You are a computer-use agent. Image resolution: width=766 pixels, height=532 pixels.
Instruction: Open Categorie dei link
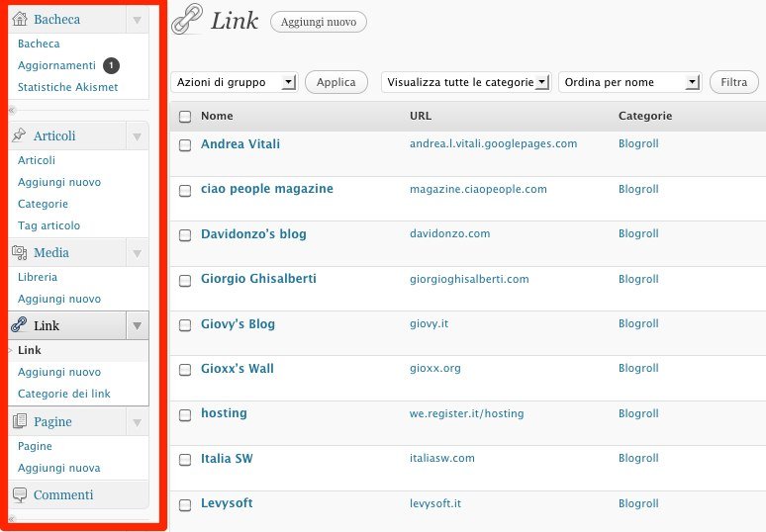pyautogui.click(x=64, y=394)
